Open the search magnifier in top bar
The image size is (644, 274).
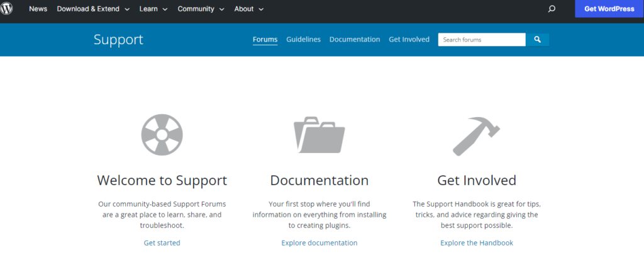click(552, 9)
